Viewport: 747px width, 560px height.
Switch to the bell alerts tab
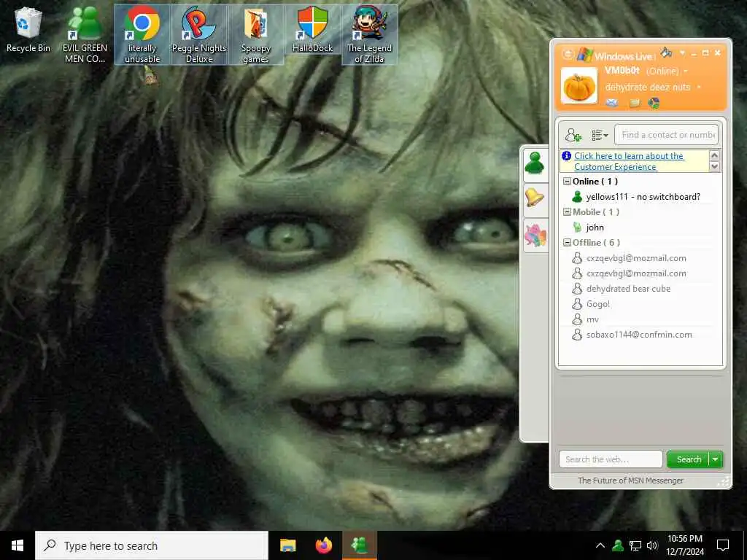click(535, 198)
